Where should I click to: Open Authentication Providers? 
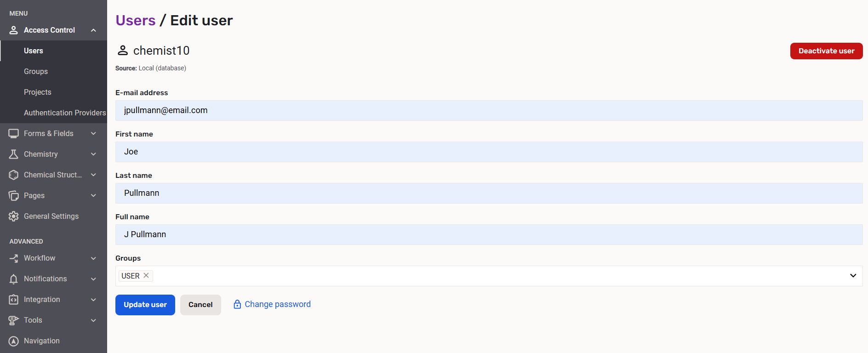64,113
